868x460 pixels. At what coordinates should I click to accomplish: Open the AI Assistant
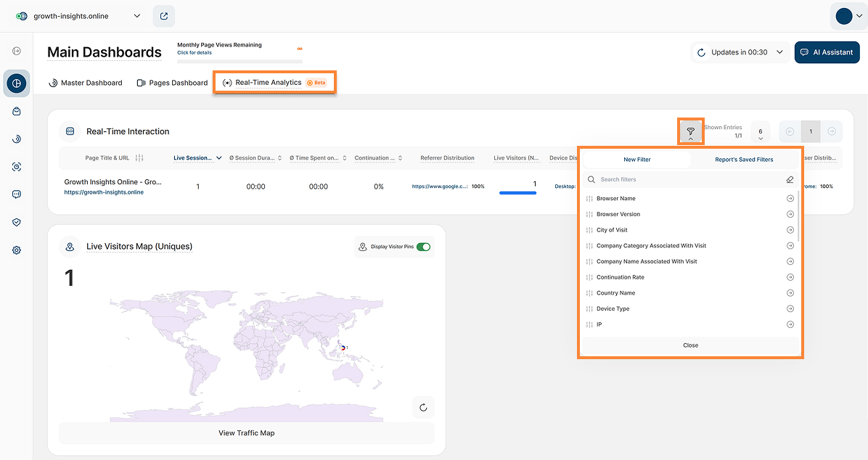[827, 52]
